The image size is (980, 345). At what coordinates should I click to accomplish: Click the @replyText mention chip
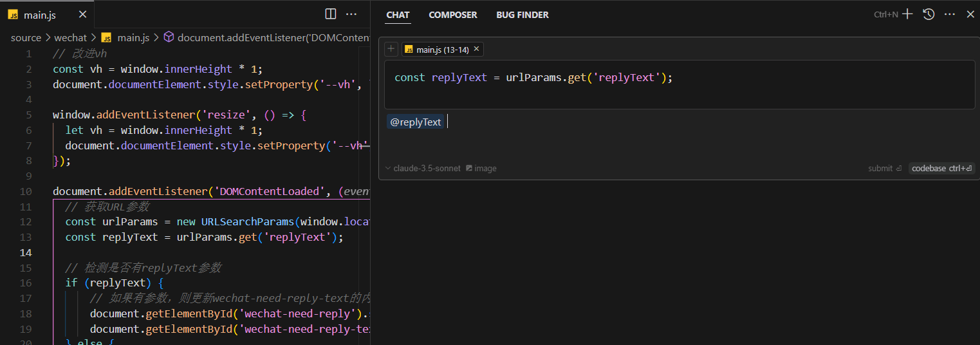click(x=416, y=122)
